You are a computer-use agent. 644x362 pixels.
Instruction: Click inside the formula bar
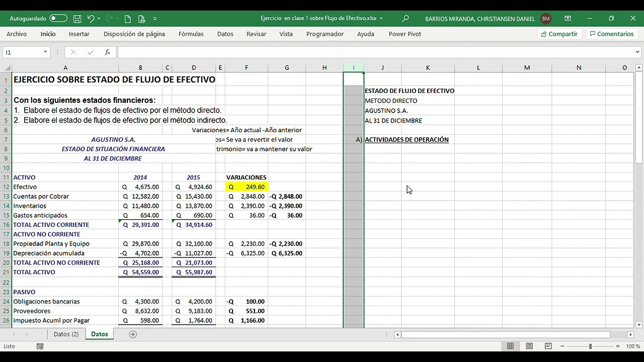coord(375,52)
